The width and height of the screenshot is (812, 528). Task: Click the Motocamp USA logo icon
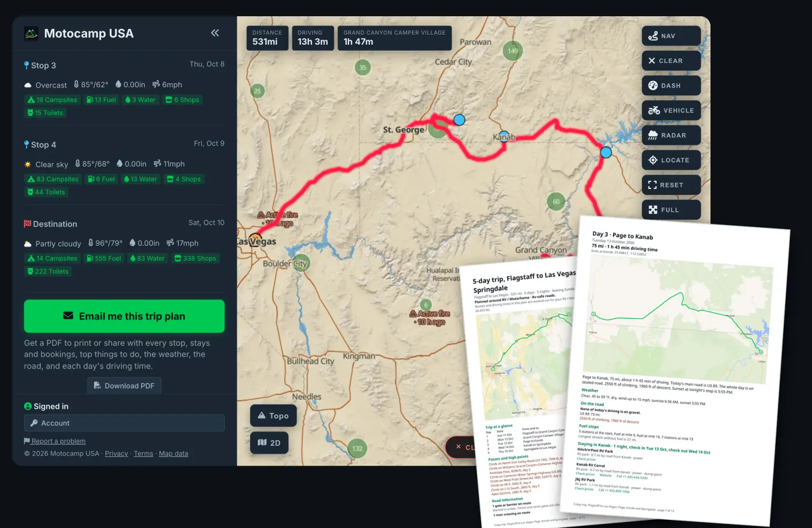coord(31,34)
